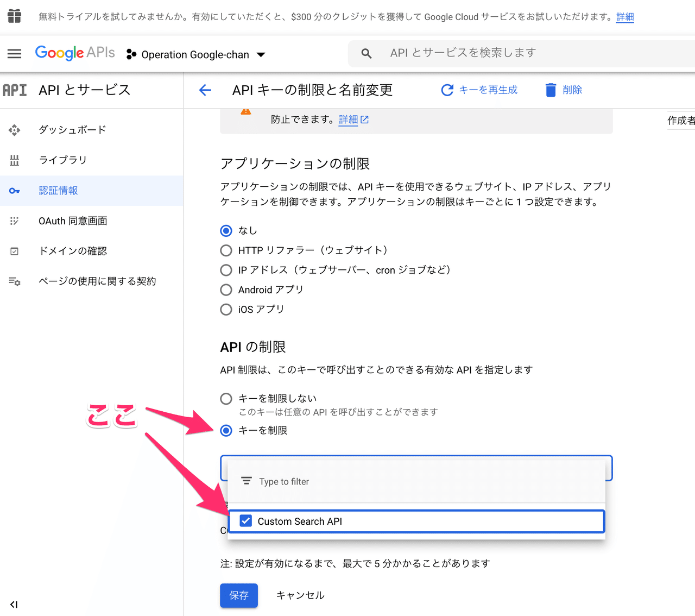The width and height of the screenshot is (695, 616).
Task: Click the key icon for 認証情報
Action: click(x=15, y=191)
